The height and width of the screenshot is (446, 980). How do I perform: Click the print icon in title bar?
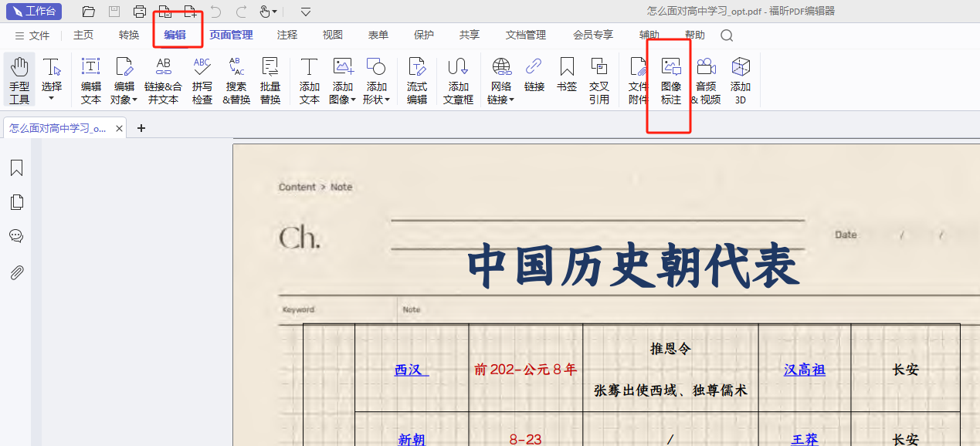tap(140, 12)
